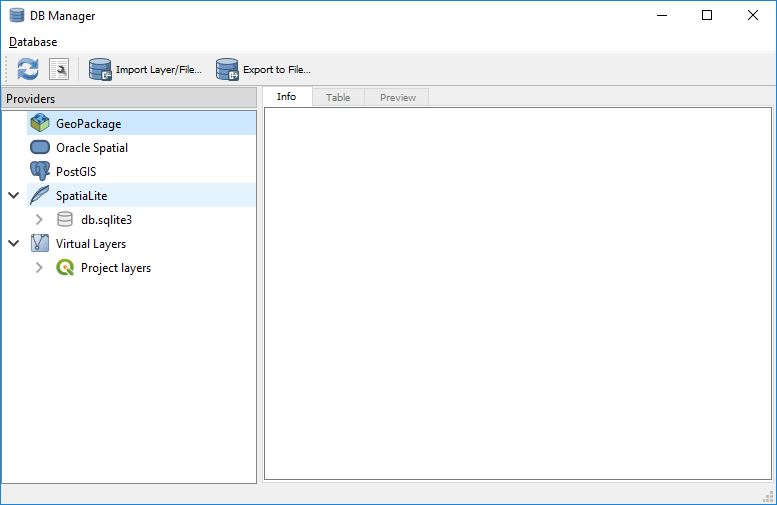This screenshot has width=777, height=505.
Task: Open the Database menu
Action: click(33, 42)
